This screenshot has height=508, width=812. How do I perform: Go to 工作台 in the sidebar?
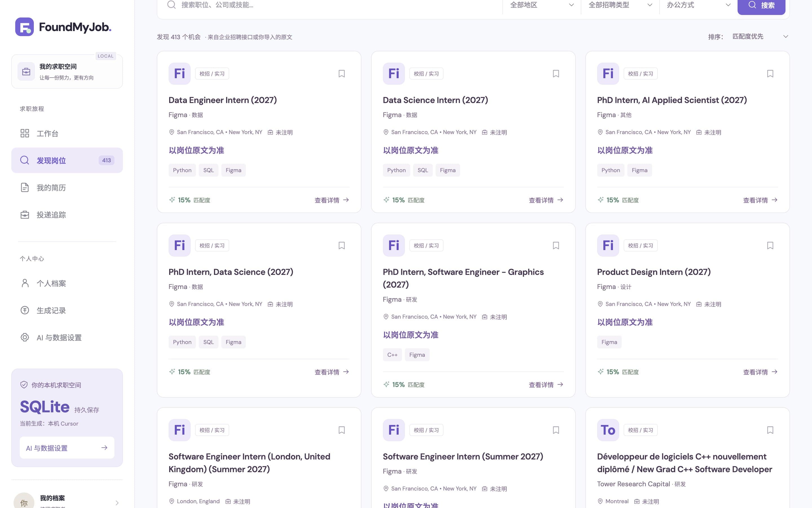click(67, 133)
